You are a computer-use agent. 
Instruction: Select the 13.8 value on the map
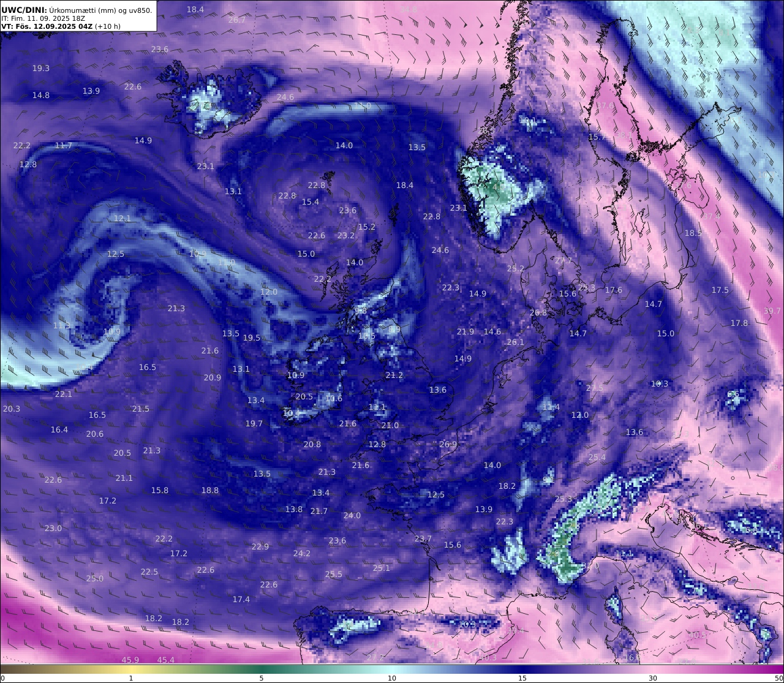coord(294,510)
